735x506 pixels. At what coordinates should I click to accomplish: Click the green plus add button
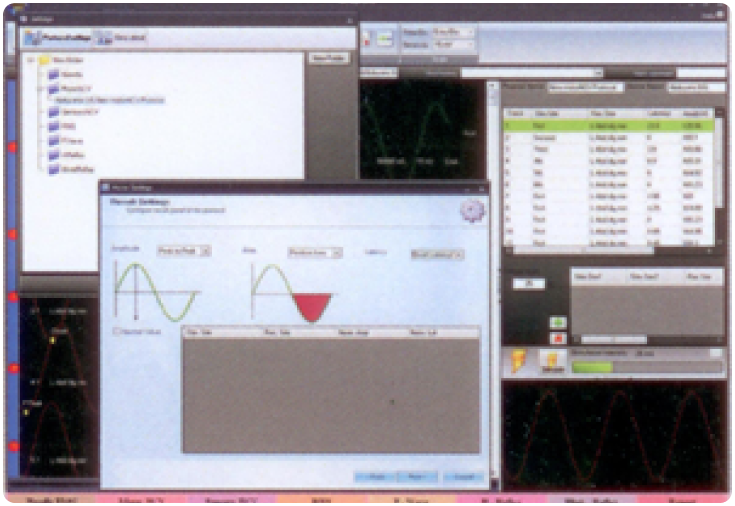coord(558,322)
